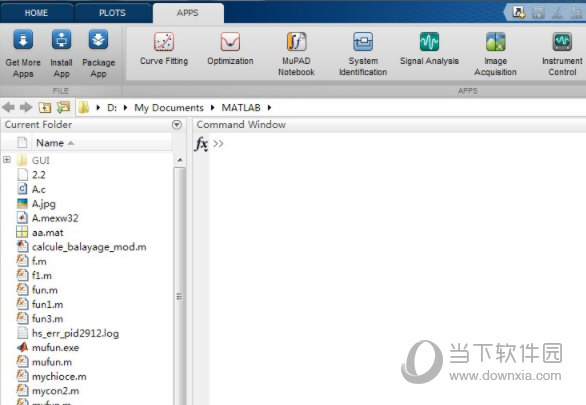Image resolution: width=586 pixels, height=405 pixels.
Task: Select calcule_balayage_mod.m file
Action: pyautogui.click(x=89, y=247)
